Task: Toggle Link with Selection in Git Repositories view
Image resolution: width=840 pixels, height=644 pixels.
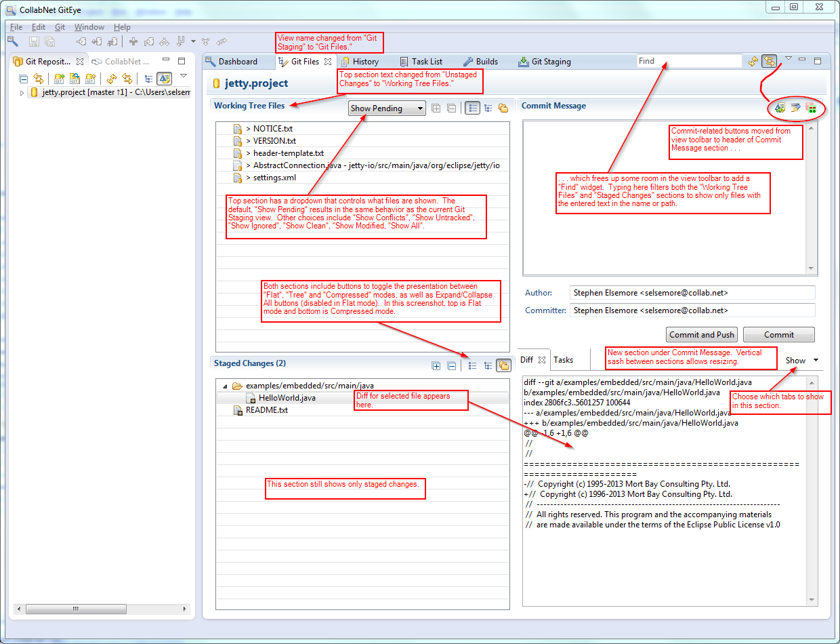Action: click(127, 79)
